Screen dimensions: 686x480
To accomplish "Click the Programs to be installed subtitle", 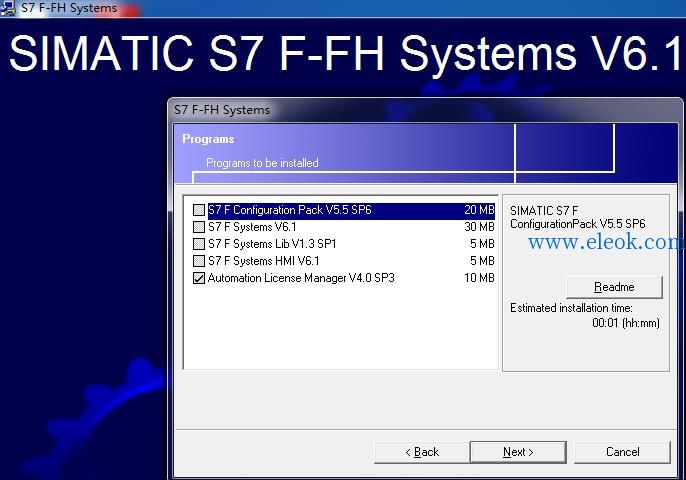I will [262, 163].
